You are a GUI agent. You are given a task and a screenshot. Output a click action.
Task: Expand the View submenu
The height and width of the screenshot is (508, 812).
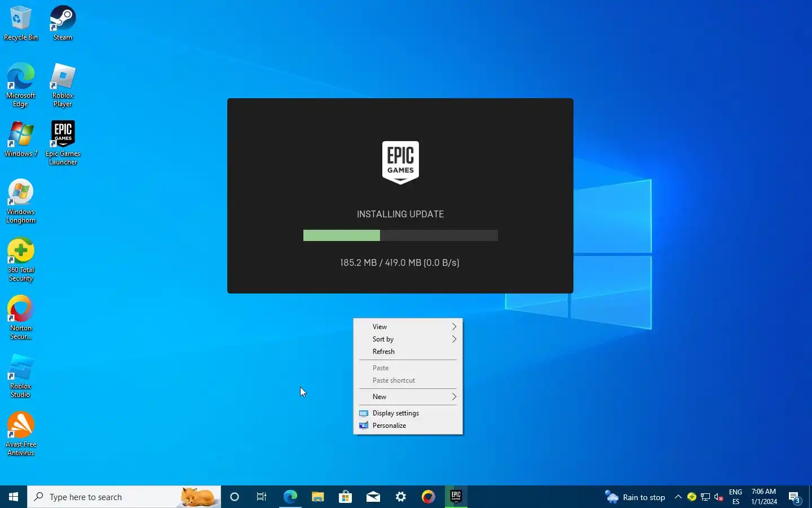tap(408, 327)
